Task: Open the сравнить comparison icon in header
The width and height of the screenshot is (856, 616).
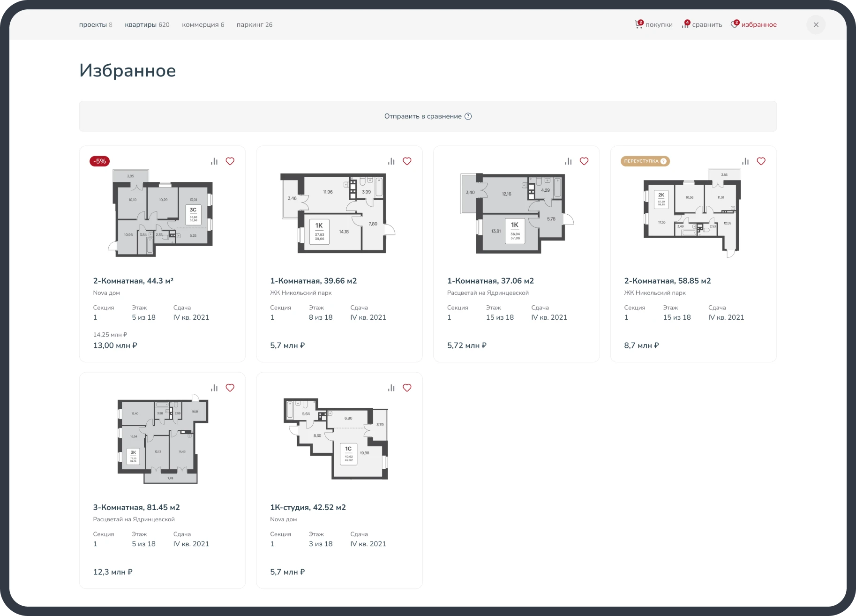Action: (686, 24)
